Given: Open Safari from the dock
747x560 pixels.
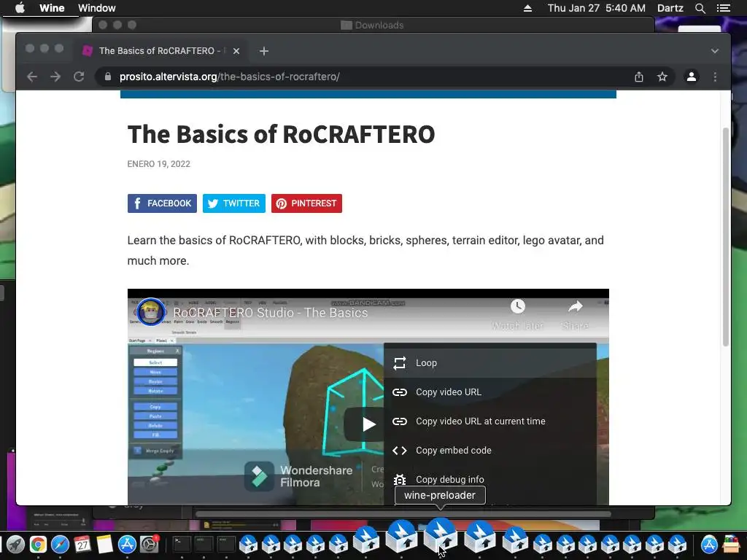Looking at the screenshot, I should coord(60,544).
